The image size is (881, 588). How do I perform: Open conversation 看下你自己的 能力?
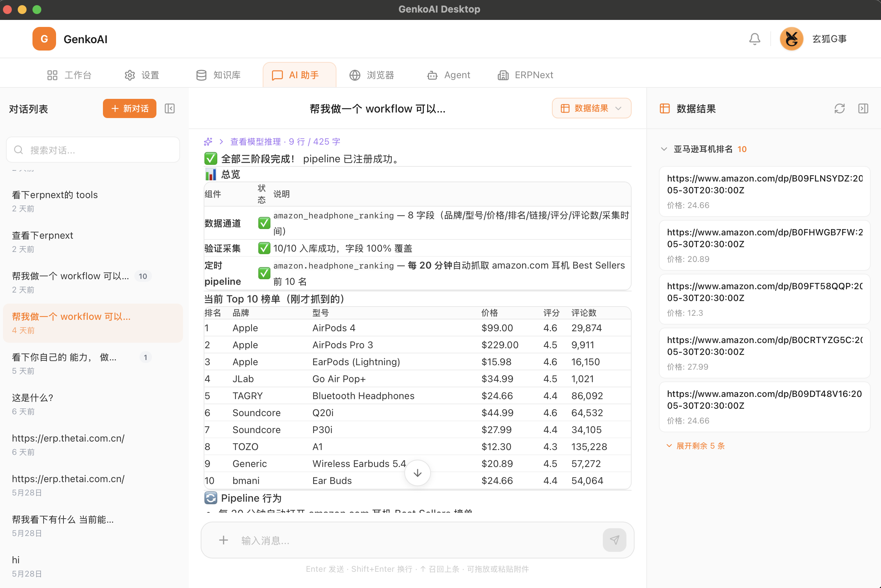point(93,363)
